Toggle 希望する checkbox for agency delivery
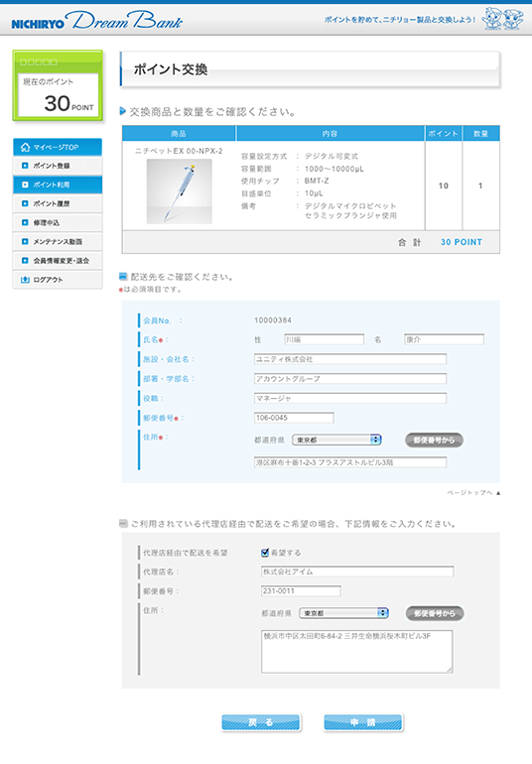The height and width of the screenshot is (764, 532). (265, 553)
